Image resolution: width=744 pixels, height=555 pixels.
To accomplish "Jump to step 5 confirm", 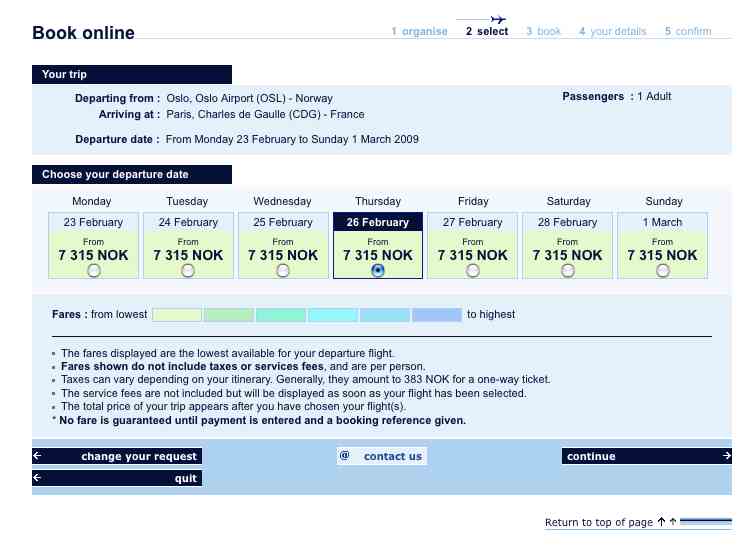I will 688,31.
